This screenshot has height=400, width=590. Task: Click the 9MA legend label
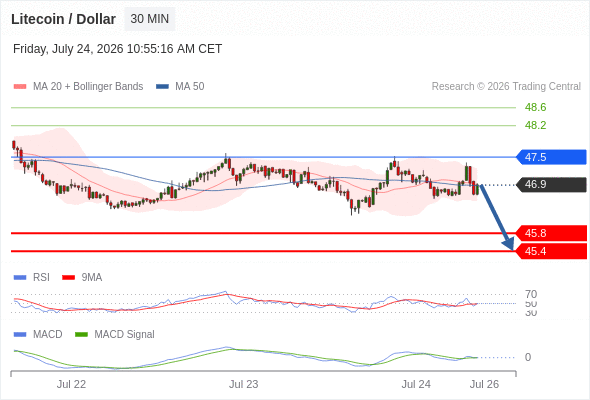point(92,278)
